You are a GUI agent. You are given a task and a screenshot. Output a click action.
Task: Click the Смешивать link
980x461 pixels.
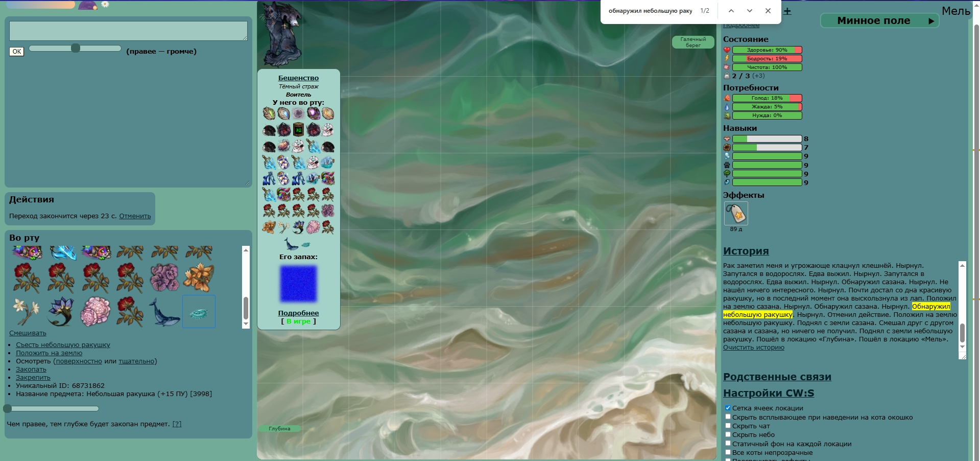[28, 333]
